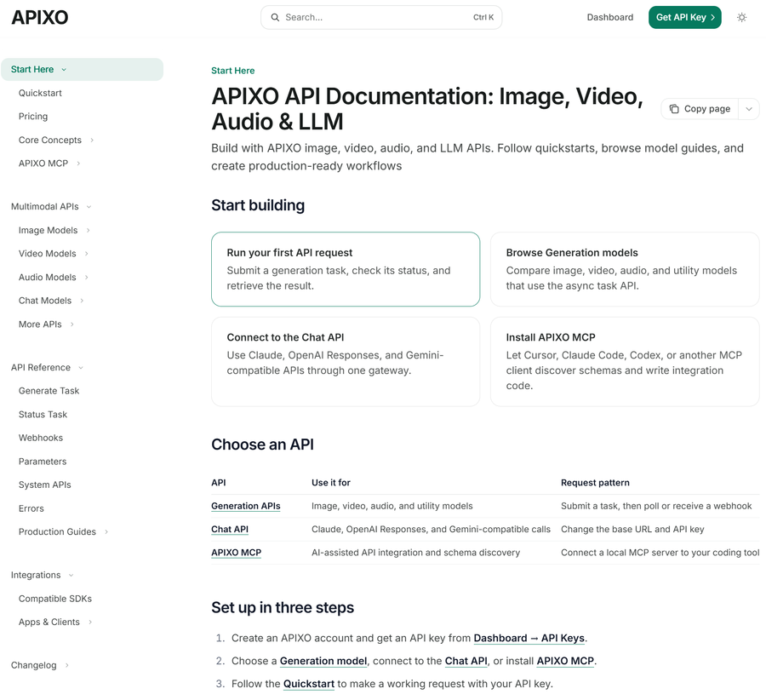Click the "Choose an API" heading
The width and height of the screenshot is (766, 700).
click(262, 445)
